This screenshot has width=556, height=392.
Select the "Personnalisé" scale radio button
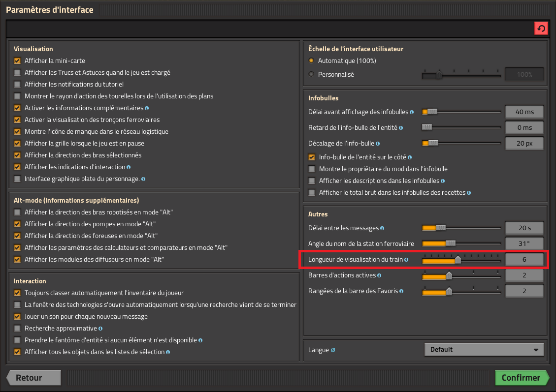click(311, 75)
